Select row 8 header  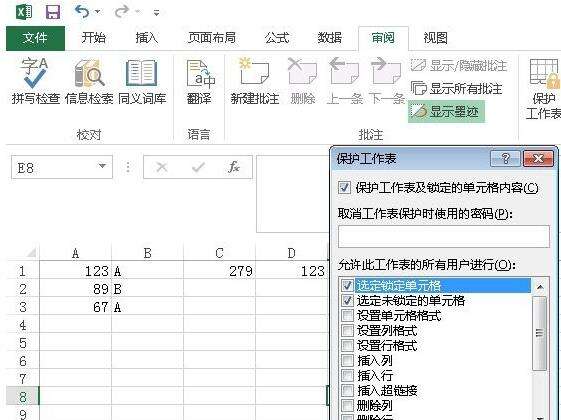point(23,396)
